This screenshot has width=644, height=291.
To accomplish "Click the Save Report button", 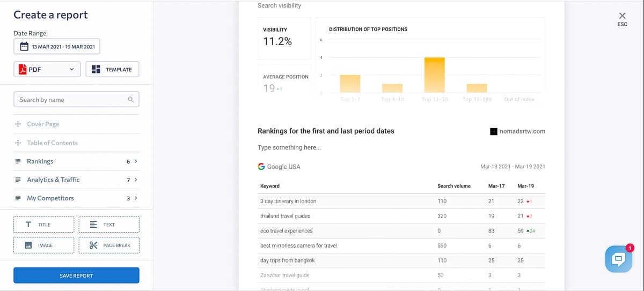I will [76, 275].
